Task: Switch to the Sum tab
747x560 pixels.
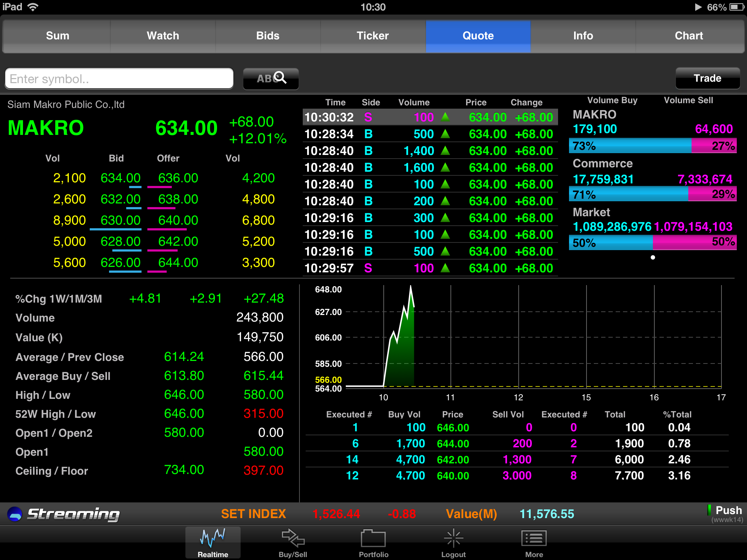Action: click(x=57, y=36)
